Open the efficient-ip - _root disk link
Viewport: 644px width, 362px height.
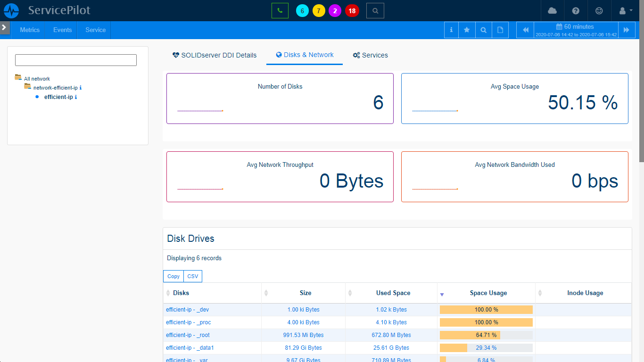pyautogui.click(x=188, y=335)
